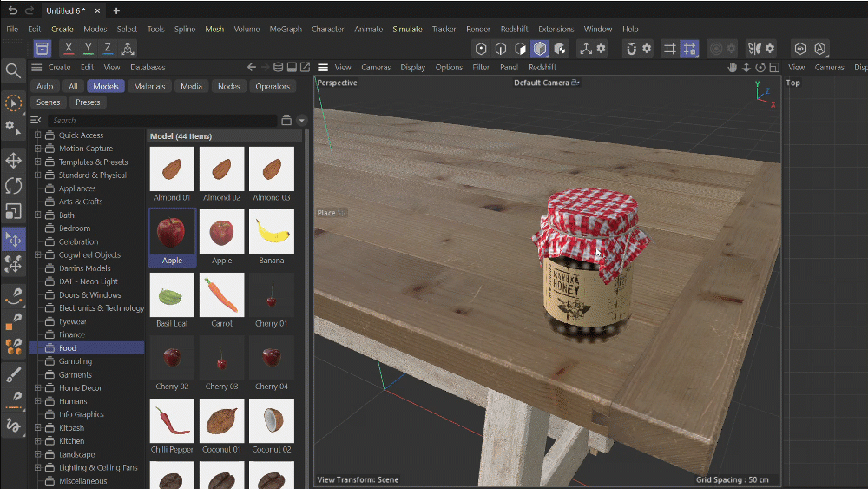The width and height of the screenshot is (868, 489).
Task: Select the highlighted cube display mode icon
Action: click(540, 48)
